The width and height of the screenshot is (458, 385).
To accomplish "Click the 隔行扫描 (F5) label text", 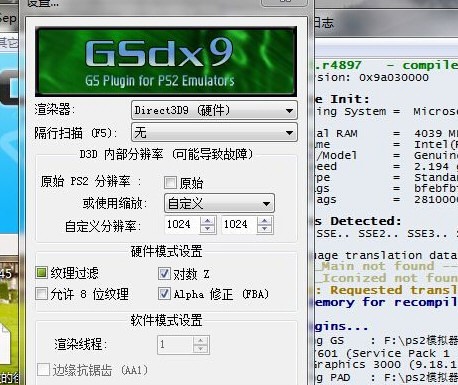I will [x=76, y=133].
